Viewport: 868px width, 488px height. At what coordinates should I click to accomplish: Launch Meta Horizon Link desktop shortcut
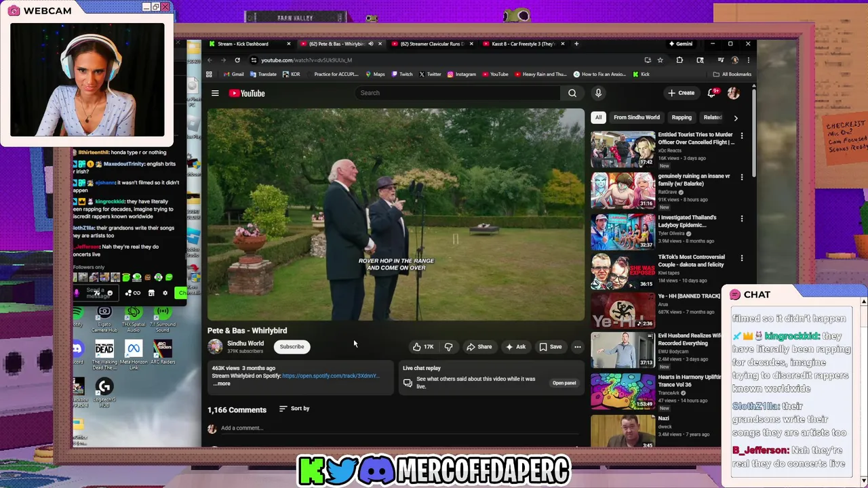click(x=134, y=354)
